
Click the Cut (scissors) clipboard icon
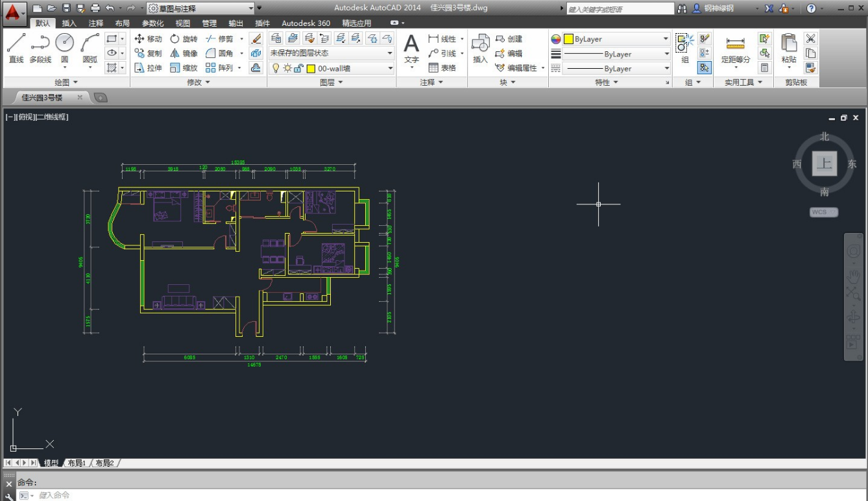pyautogui.click(x=810, y=39)
